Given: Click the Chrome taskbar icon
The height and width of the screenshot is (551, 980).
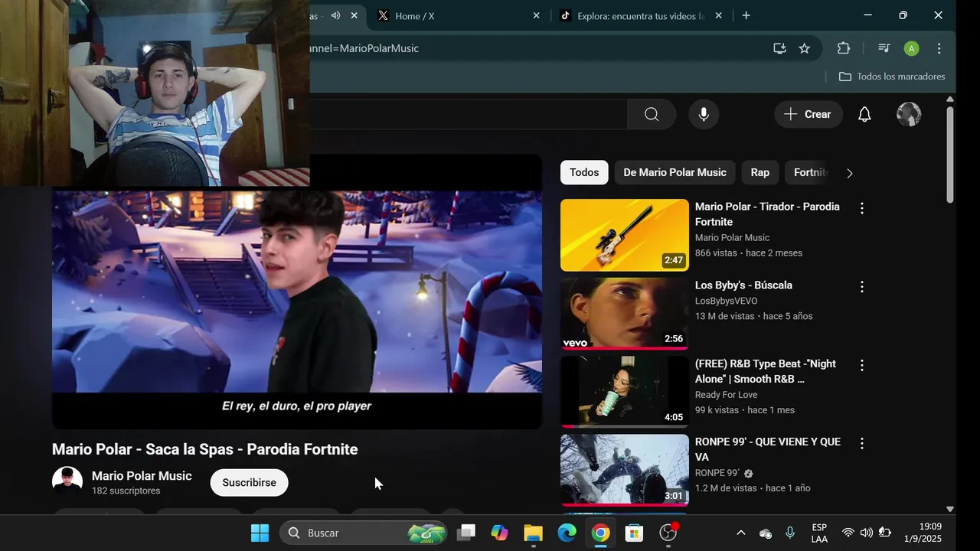Looking at the screenshot, I should point(600,533).
